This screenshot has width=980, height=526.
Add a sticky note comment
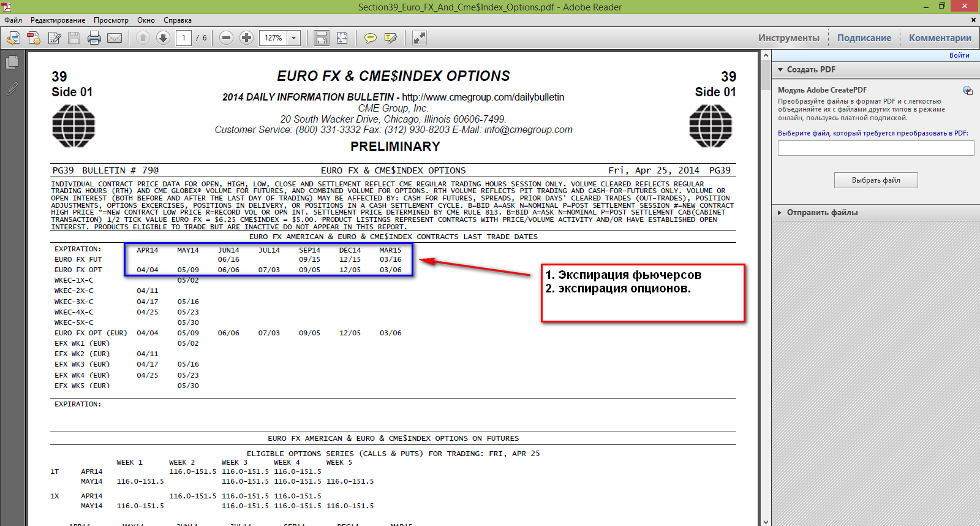[x=371, y=38]
